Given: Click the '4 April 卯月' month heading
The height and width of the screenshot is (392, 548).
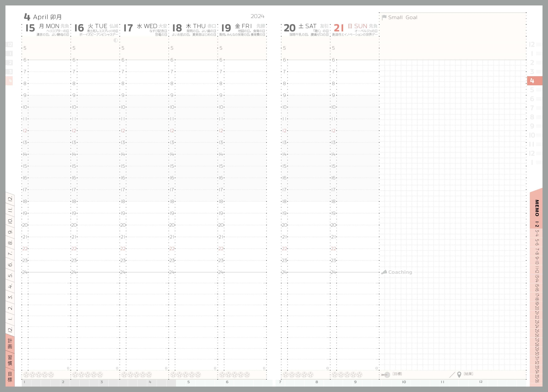Looking at the screenshot, I should pyautogui.click(x=43, y=17).
